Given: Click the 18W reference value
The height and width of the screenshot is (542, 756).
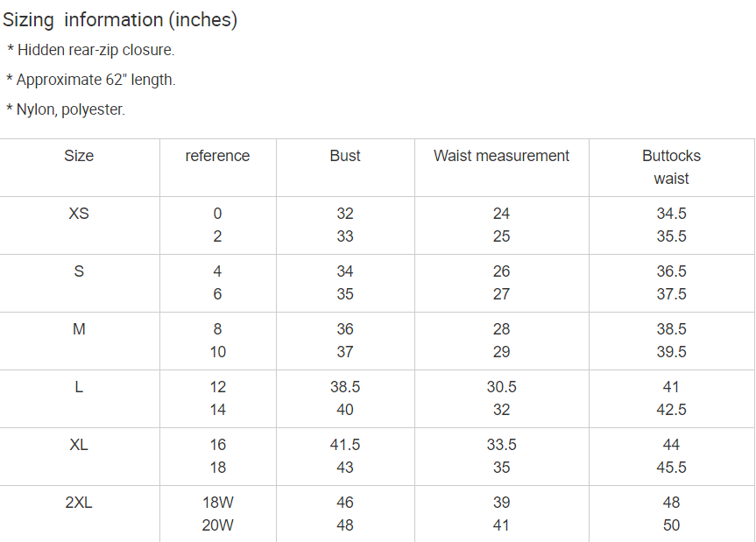Looking at the screenshot, I should [217, 503].
